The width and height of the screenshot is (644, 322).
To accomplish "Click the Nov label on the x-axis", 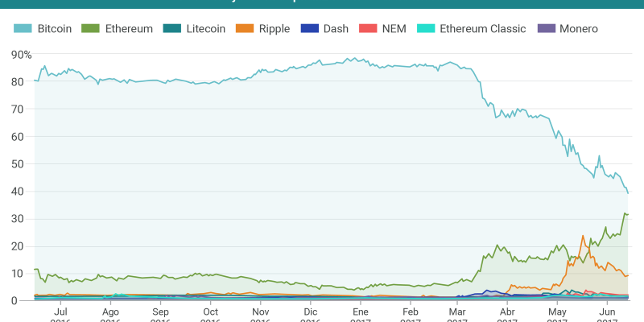I will tap(260, 312).
